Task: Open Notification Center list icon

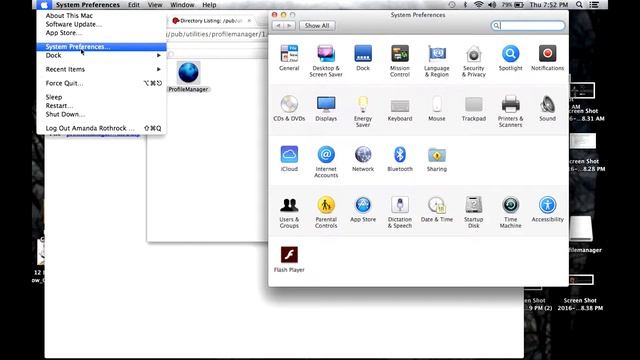Action: (x=594, y=5)
